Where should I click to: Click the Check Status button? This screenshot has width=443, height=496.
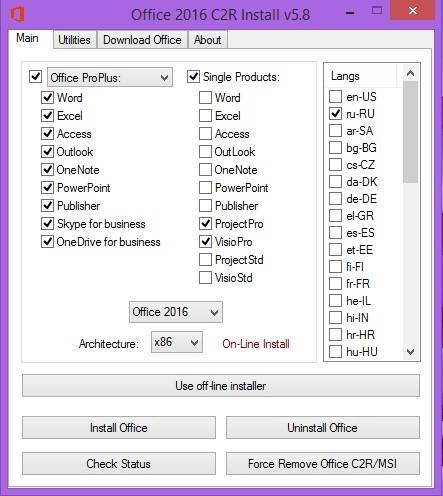click(x=119, y=463)
